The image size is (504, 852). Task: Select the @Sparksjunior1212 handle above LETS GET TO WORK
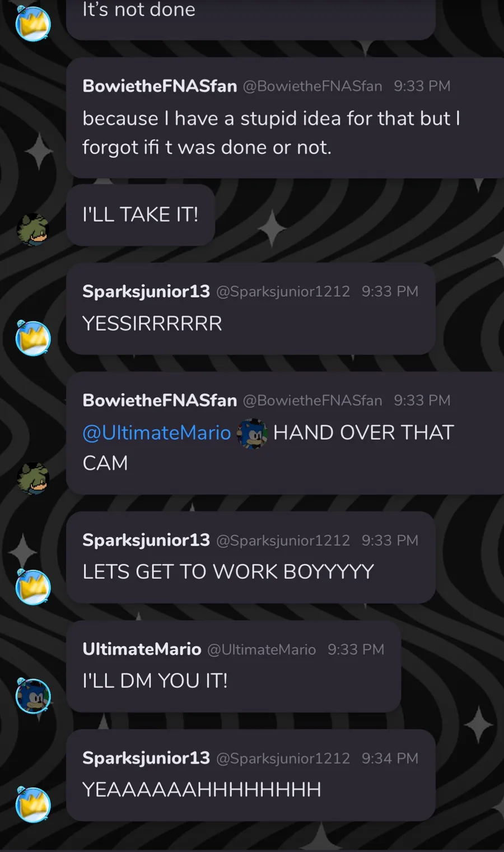283,541
